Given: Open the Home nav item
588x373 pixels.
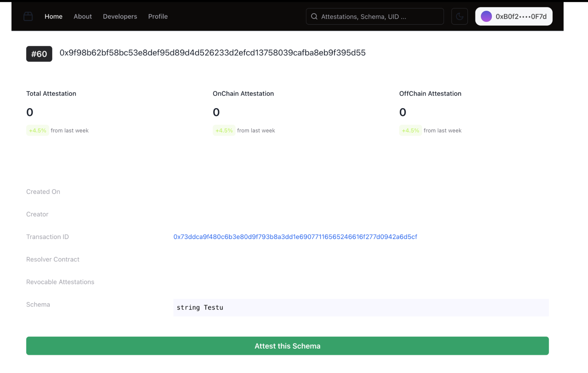Looking at the screenshot, I should pos(53,16).
